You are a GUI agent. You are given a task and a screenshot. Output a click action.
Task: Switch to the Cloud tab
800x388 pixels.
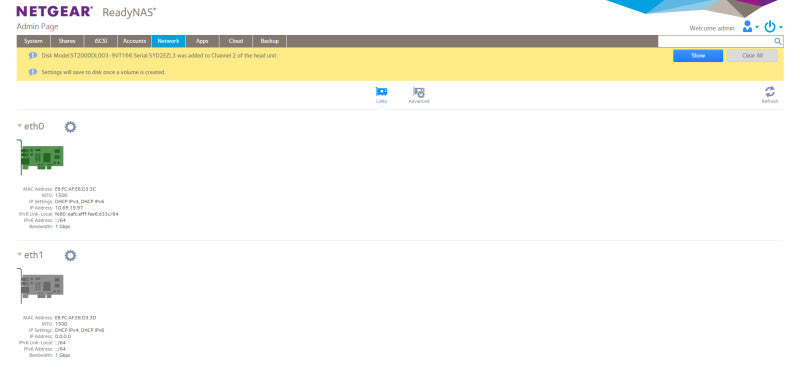click(x=236, y=41)
